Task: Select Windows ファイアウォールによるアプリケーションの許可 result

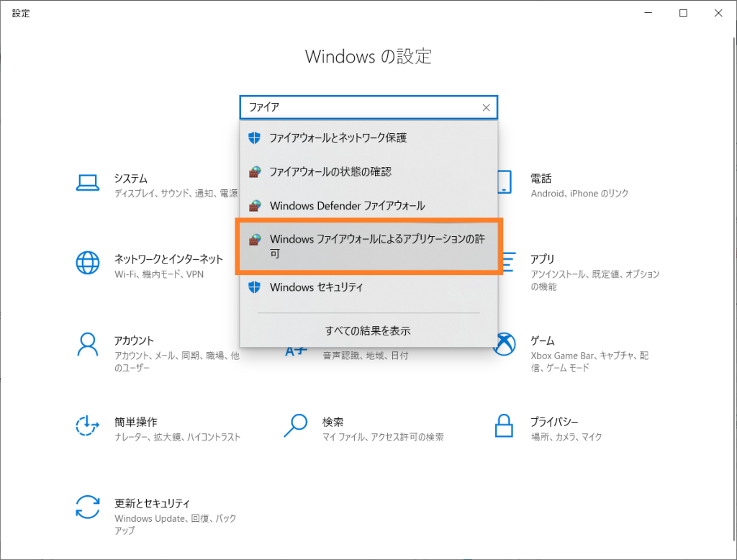Action: (369, 246)
